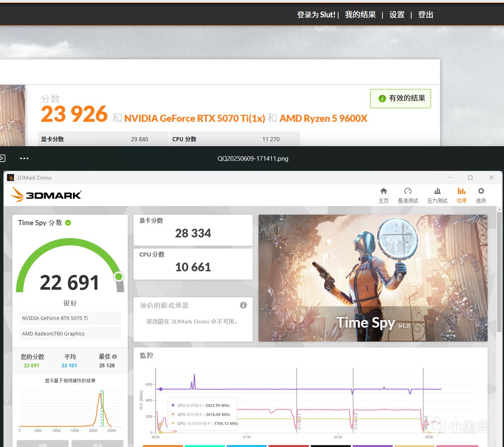
Task: Click 登出 to log out of the website
Action: 425,15
